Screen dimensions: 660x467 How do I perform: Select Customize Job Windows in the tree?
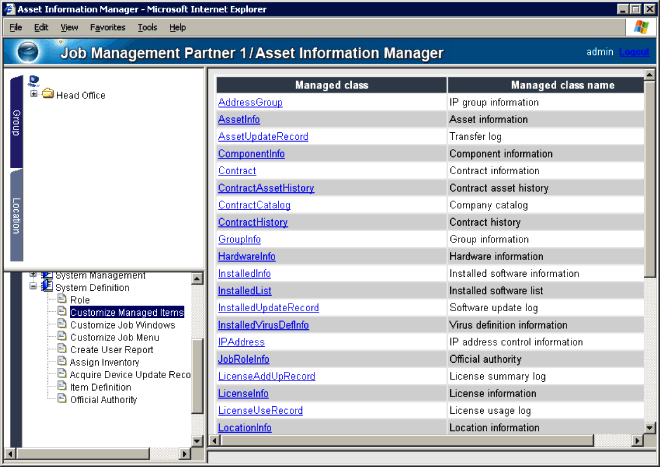click(122, 325)
